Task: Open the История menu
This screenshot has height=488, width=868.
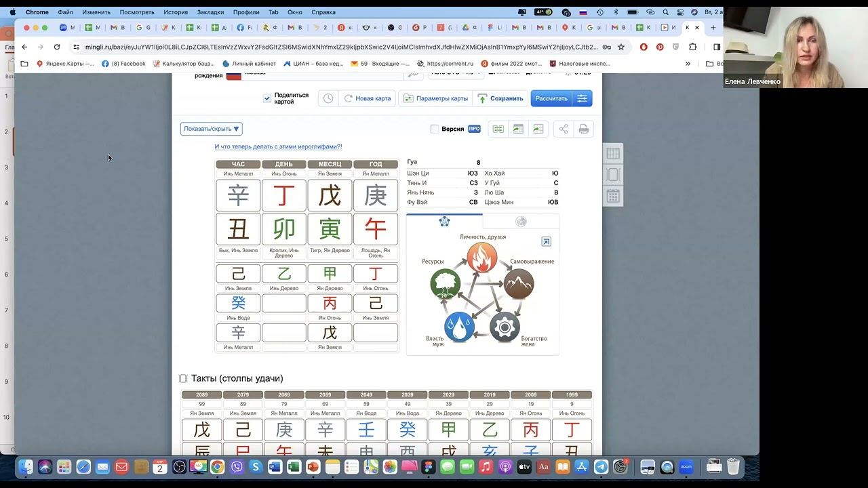Action: coord(176,12)
